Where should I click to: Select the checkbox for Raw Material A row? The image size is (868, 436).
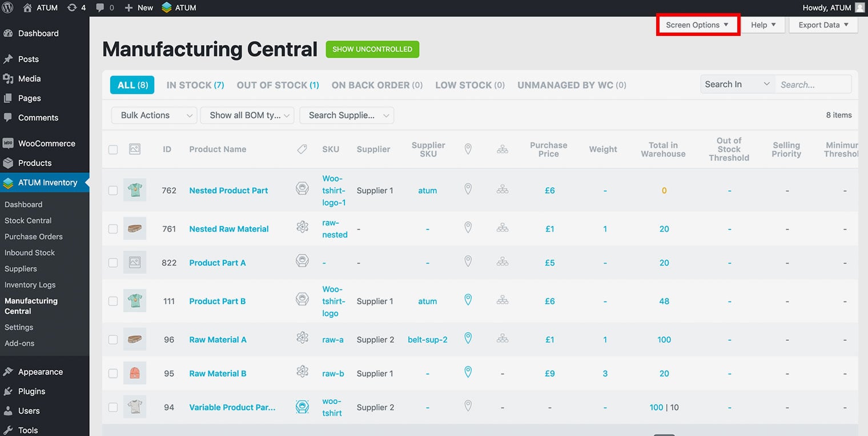point(113,340)
